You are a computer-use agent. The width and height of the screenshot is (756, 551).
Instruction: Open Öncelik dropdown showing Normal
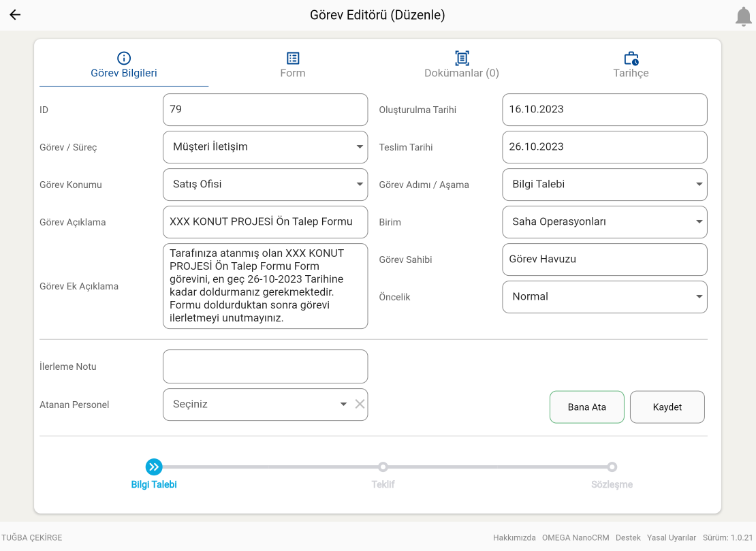coord(605,297)
